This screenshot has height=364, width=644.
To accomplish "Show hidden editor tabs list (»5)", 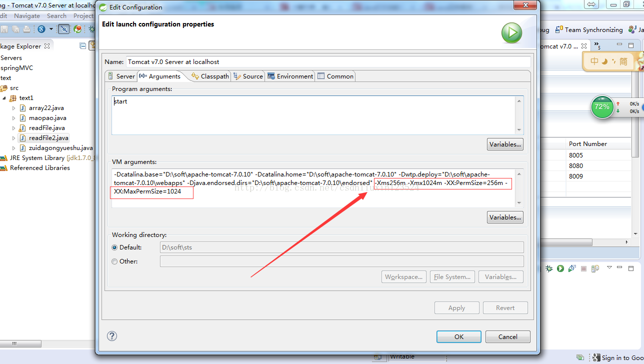I will (x=597, y=46).
